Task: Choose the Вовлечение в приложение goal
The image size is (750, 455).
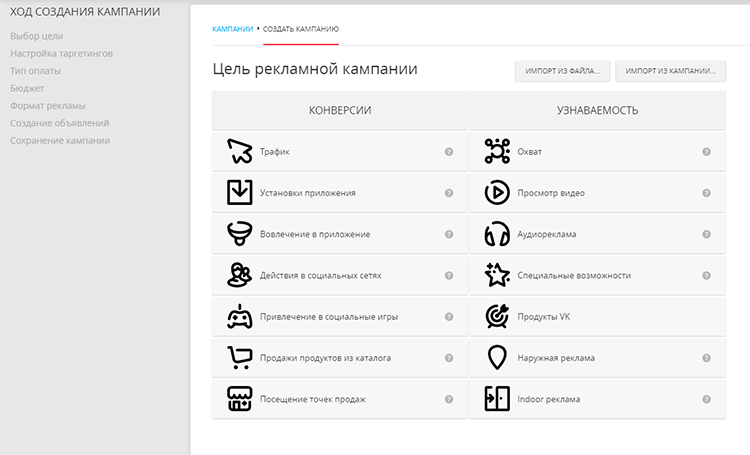Action: pyautogui.click(x=314, y=234)
